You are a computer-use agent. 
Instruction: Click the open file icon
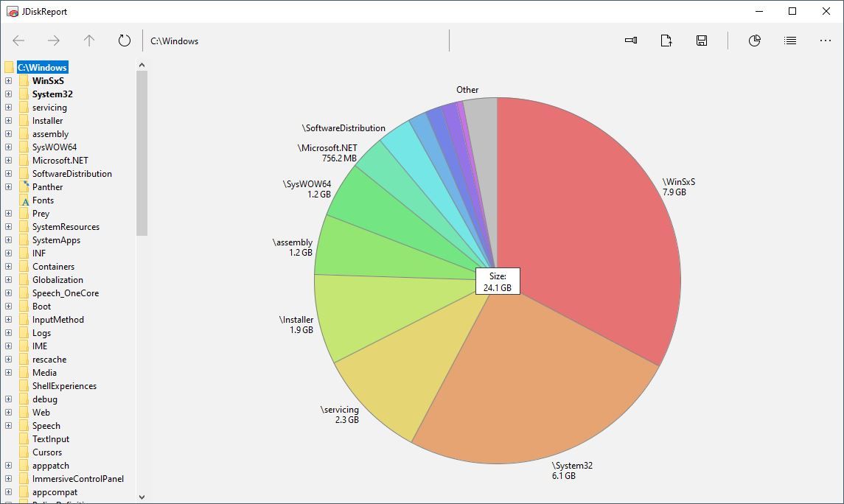(666, 41)
